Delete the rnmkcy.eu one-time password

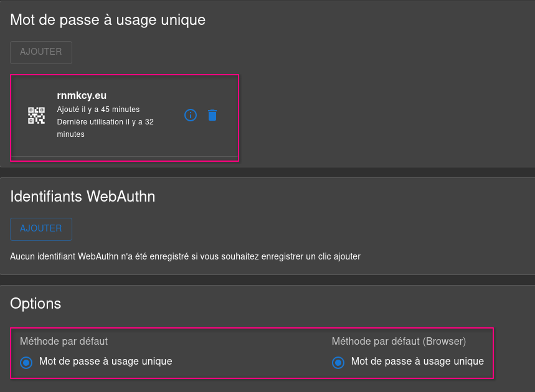click(x=212, y=115)
